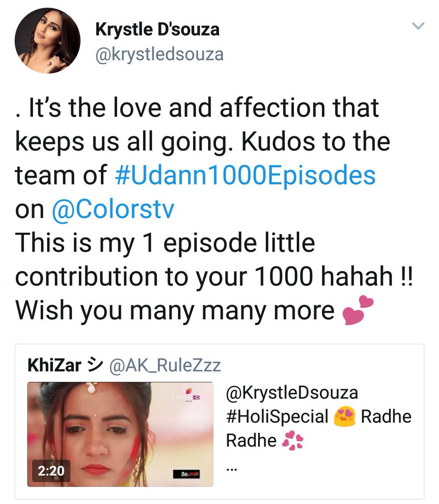
Task: Open the #HoliSpecial hashtag
Action: (x=277, y=417)
